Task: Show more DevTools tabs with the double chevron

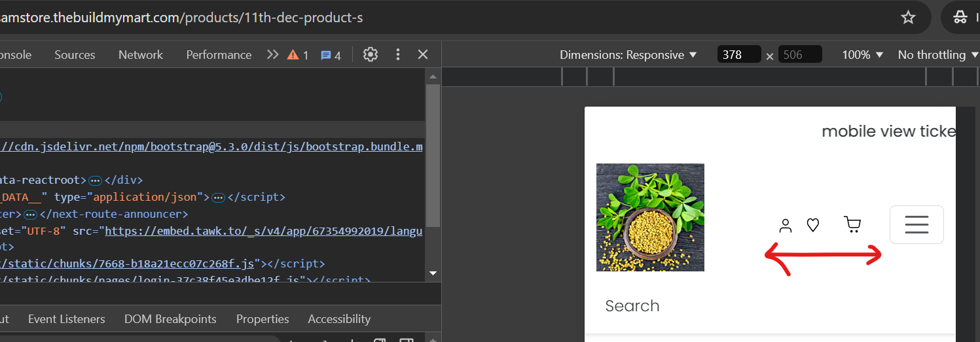Action: click(x=273, y=55)
